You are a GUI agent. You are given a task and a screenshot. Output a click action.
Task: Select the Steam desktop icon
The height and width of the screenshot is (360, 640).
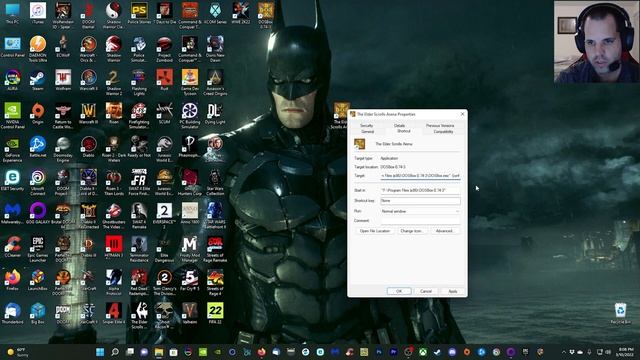(x=38, y=80)
